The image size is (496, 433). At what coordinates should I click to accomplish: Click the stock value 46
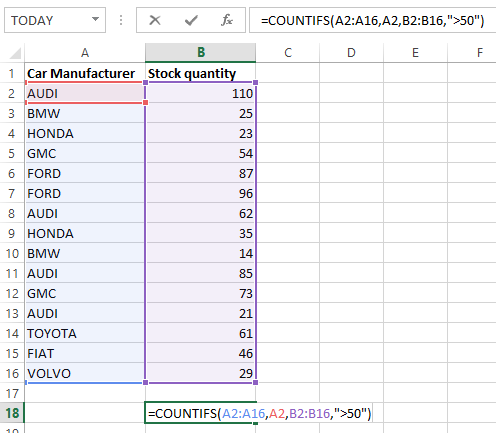(201, 353)
